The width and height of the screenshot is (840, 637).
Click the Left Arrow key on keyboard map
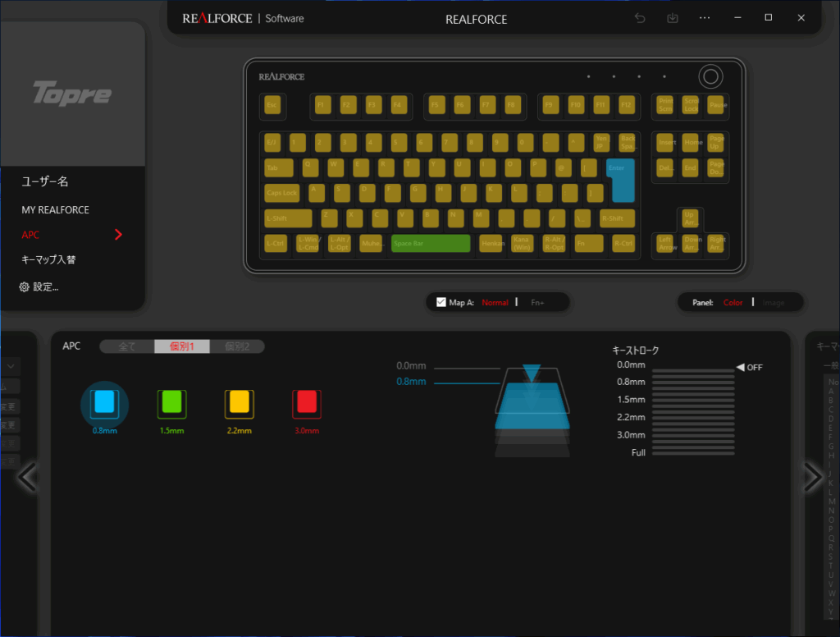[665, 244]
